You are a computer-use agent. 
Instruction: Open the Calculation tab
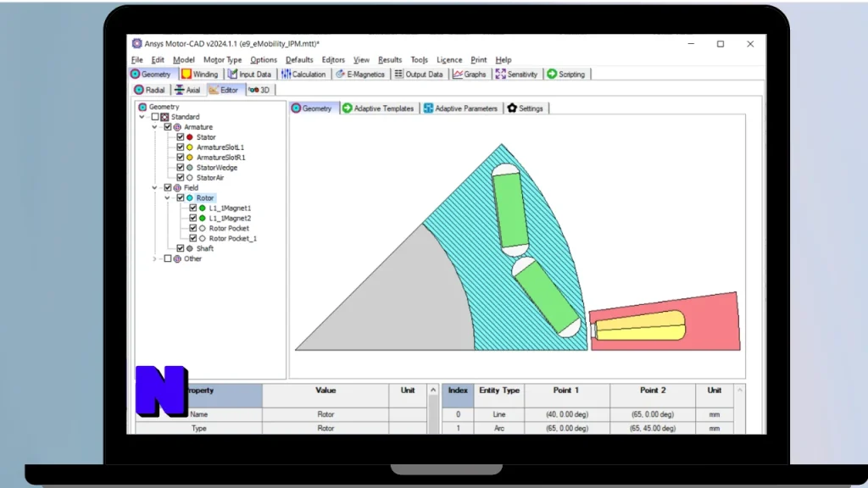(303, 75)
